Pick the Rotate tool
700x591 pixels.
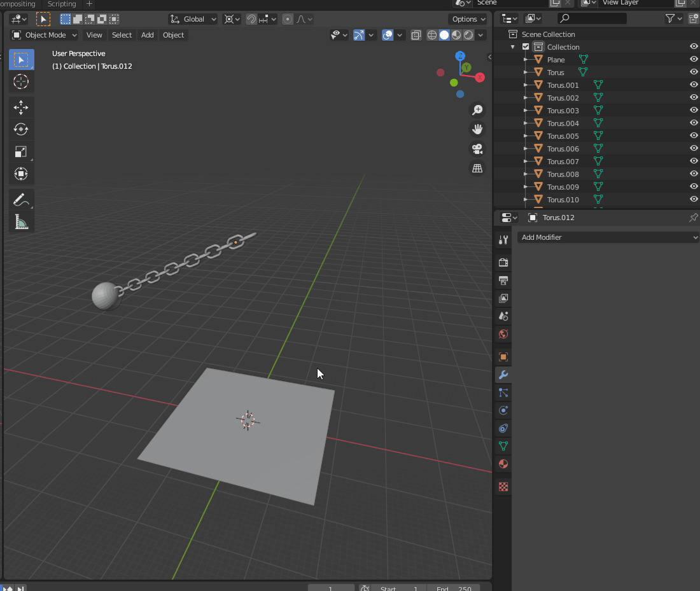point(21,129)
